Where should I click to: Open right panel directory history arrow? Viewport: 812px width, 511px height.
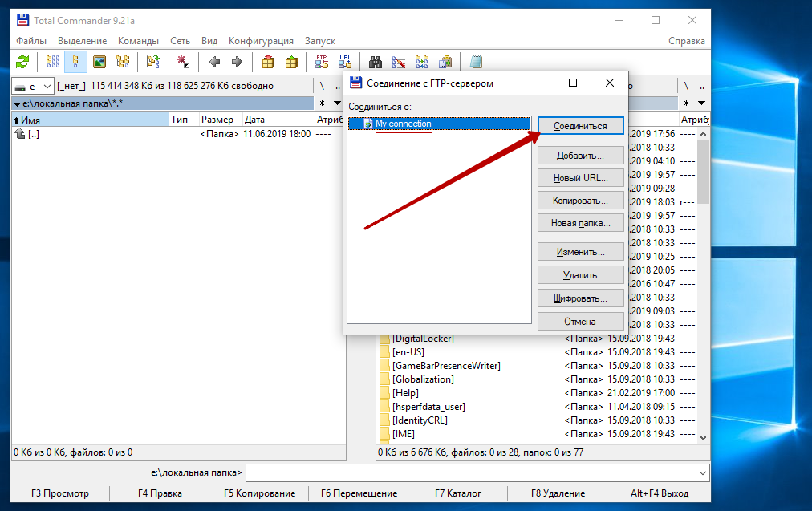pyautogui.click(x=702, y=103)
